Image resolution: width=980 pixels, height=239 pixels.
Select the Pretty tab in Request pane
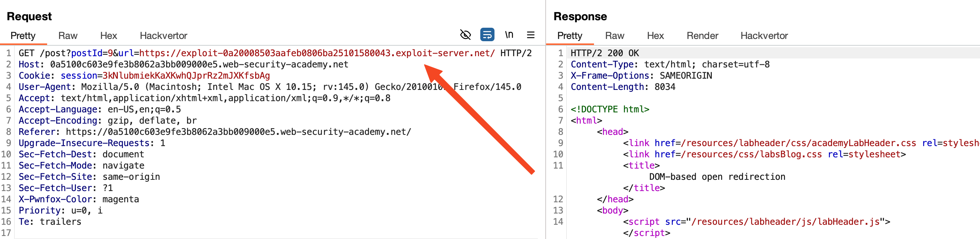pyautogui.click(x=23, y=36)
